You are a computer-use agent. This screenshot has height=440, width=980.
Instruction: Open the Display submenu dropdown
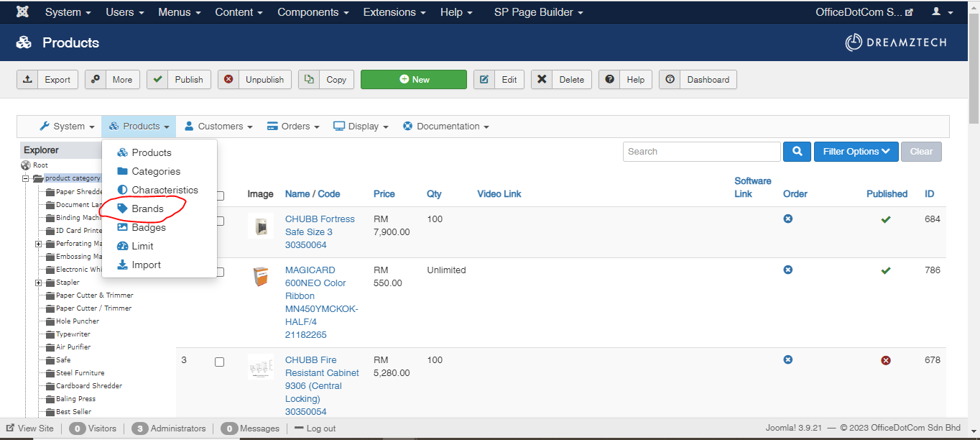coord(361,127)
